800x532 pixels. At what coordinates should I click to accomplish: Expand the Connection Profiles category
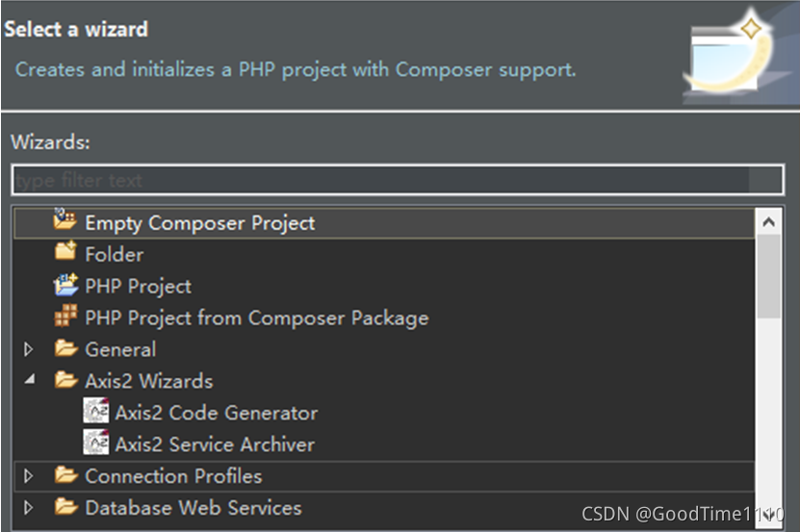pos(29,476)
